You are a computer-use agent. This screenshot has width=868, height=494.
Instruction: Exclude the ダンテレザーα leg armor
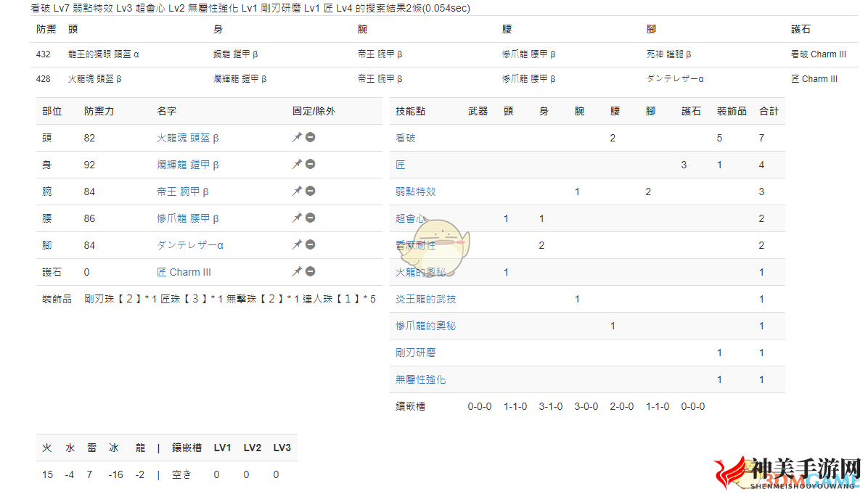point(311,244)
